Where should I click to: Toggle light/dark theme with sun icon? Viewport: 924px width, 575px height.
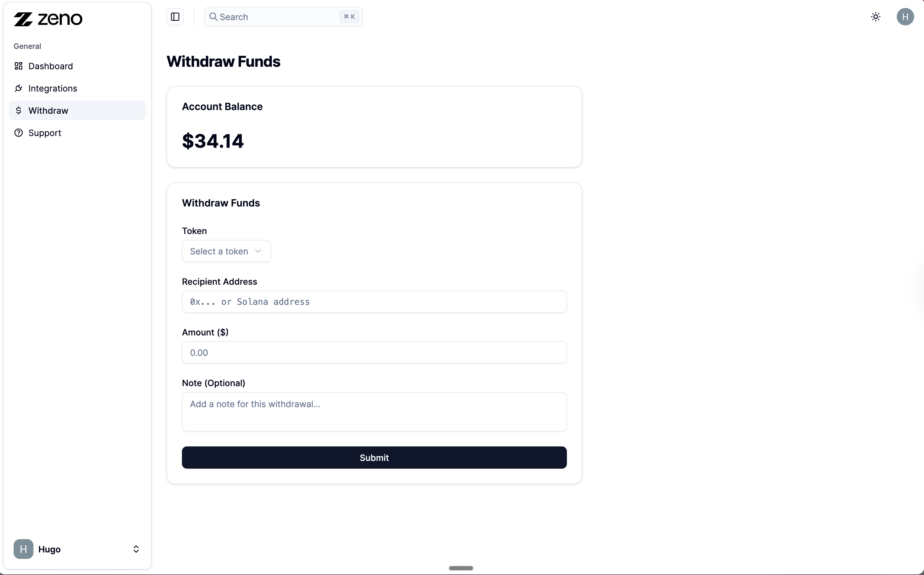876,17
